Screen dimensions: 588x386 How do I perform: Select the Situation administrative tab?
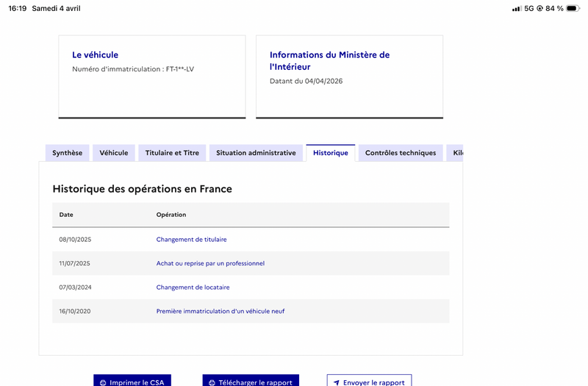(256, 153)
